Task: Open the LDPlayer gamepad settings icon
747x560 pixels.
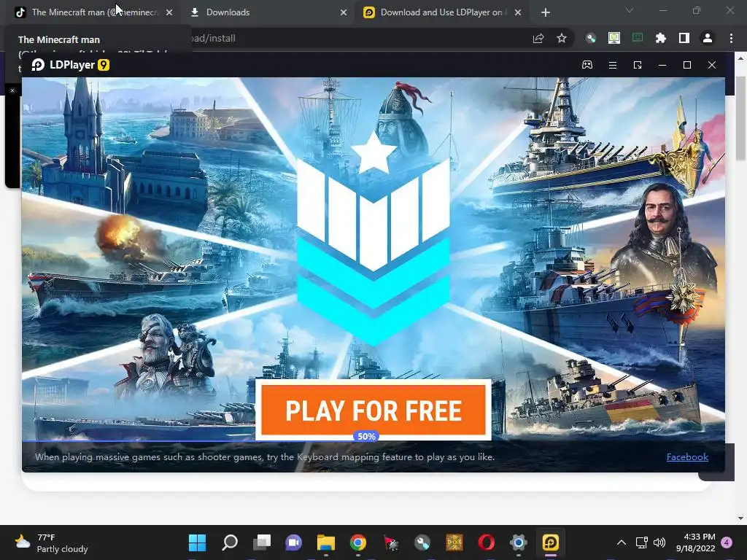Action: coord(587,65)
